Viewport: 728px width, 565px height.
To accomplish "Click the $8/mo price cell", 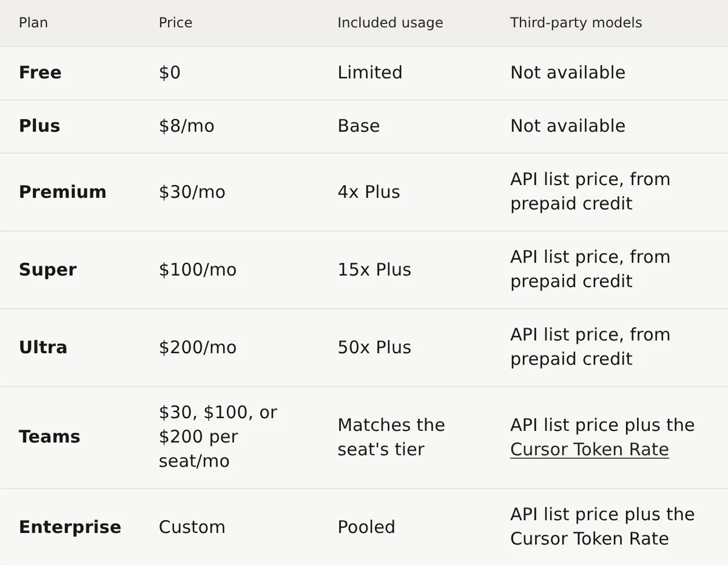I will tap(186, 126).
